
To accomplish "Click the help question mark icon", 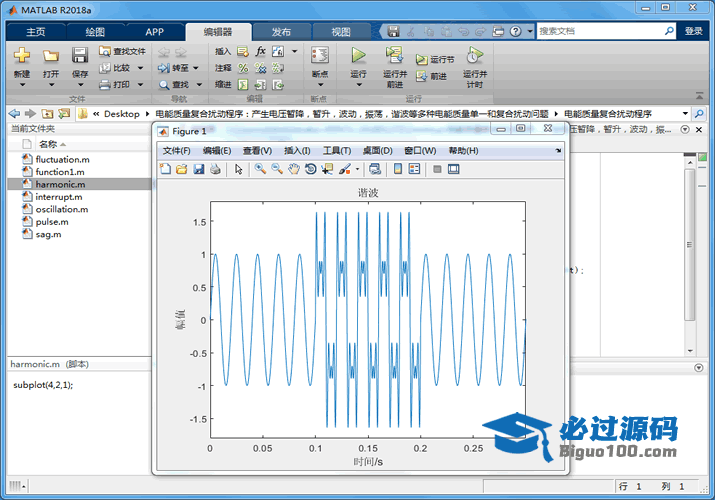I will point(516,31).
